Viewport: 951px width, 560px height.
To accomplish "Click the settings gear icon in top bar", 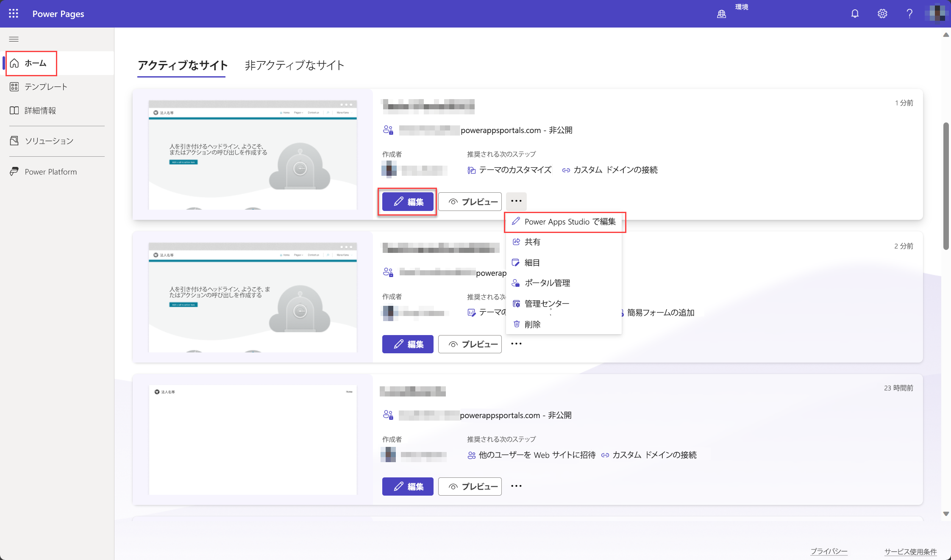I will [881, 13].
